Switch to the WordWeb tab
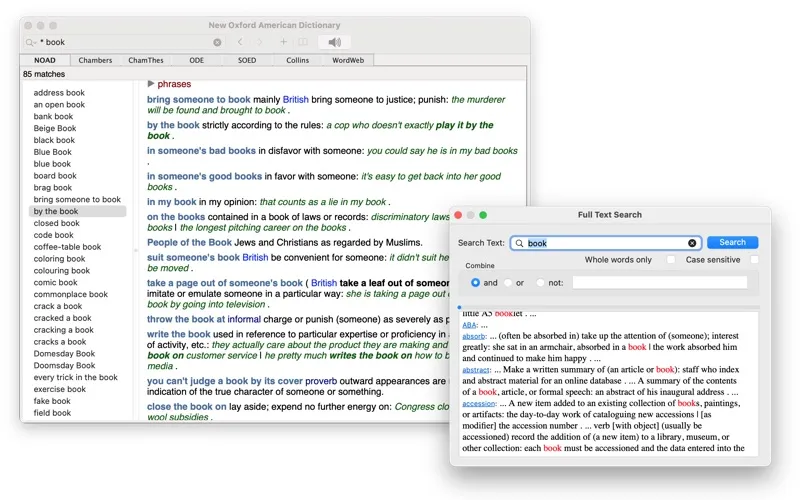This screenshot has height=500, width=800. [x=348, y=60]
